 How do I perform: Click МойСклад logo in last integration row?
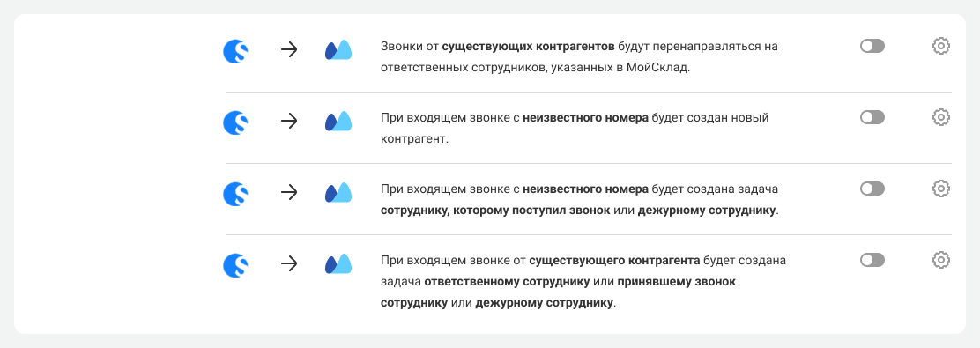click(x=338, y=263)
